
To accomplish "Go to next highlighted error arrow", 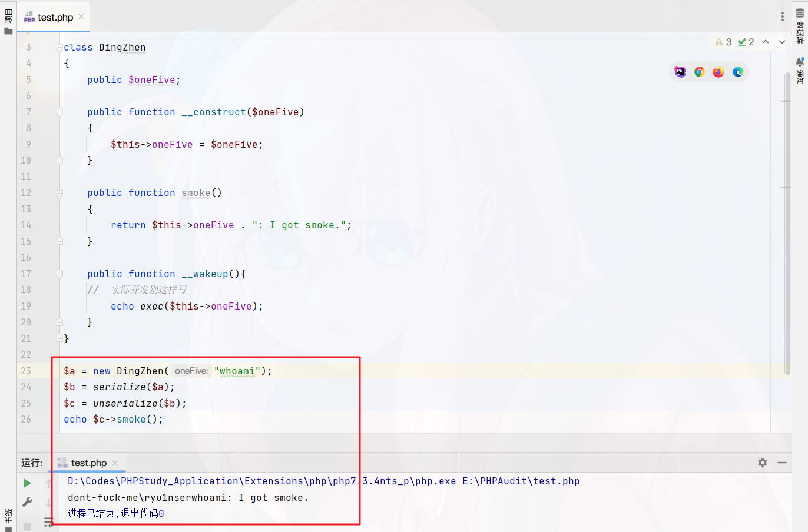I will click(782, 42).
